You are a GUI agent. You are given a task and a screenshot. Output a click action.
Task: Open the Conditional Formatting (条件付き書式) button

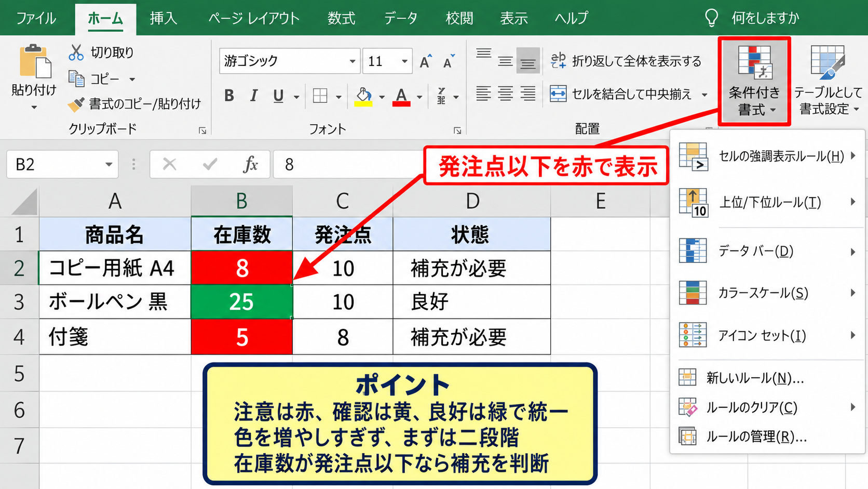point(754,81)
